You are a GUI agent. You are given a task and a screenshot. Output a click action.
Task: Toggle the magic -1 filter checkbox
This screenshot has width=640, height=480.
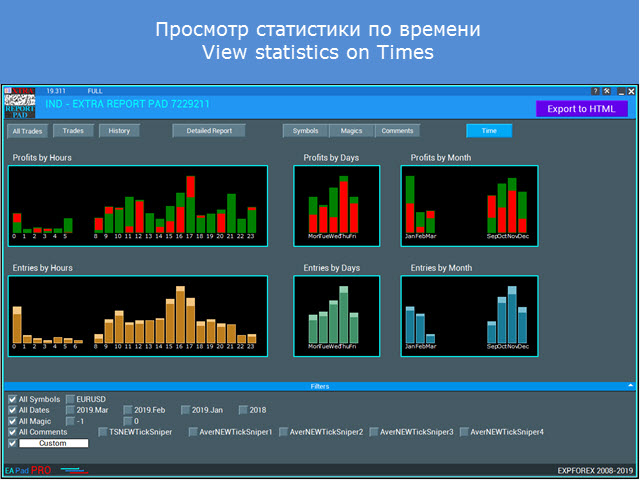(x=70, y=421)
